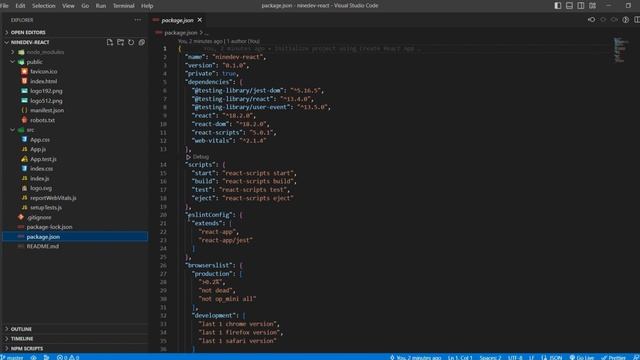Expand the Outline section

[x=21, y=329]
